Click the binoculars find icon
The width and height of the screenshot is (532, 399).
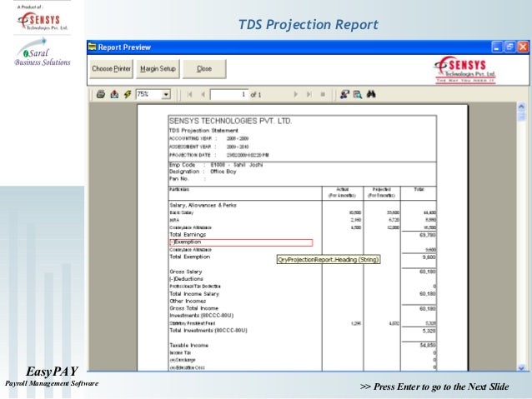[371, 94]
